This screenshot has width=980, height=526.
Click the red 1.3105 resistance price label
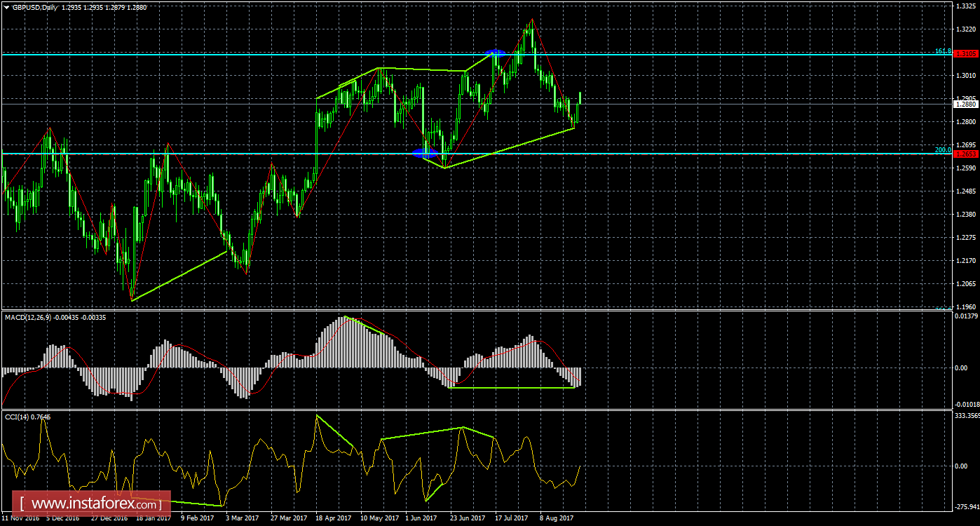965,53
